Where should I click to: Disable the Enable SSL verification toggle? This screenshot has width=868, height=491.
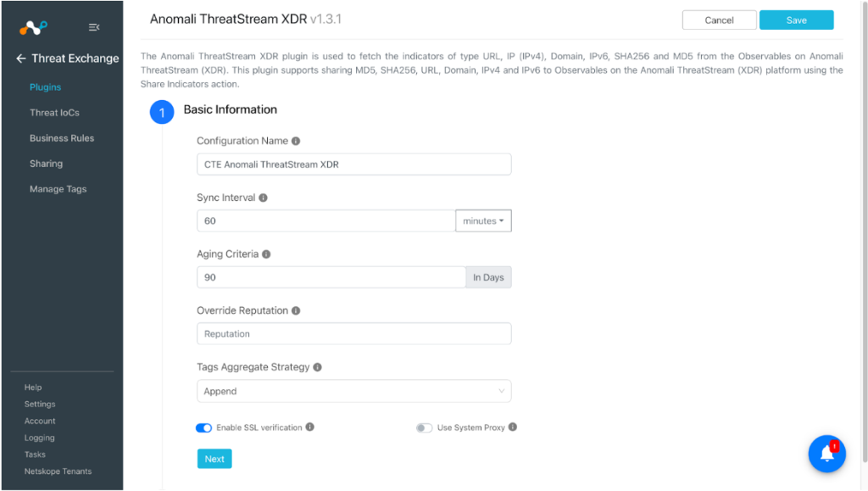click(203, 427)
